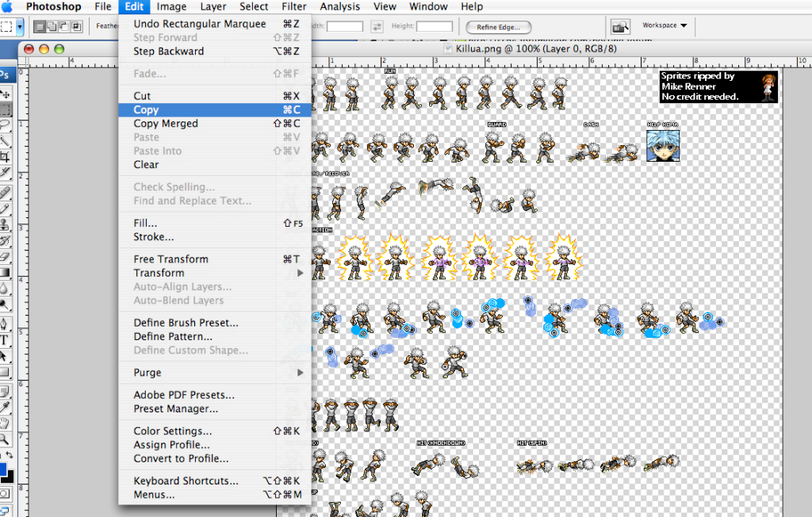Open Color Settings
Image resolution: width=812 pixels, height=517 pixels.
(x=215, y=431)
